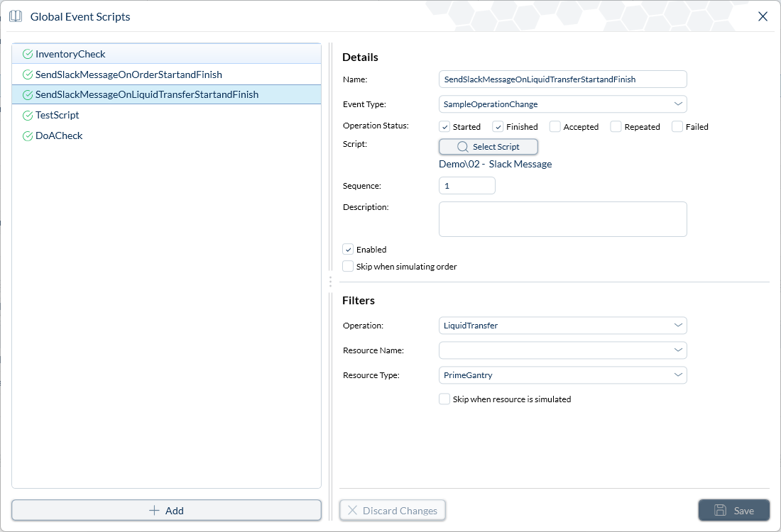The image size is (781, 532).
Task: Click the Sequence input field
Action: point(466,186)
